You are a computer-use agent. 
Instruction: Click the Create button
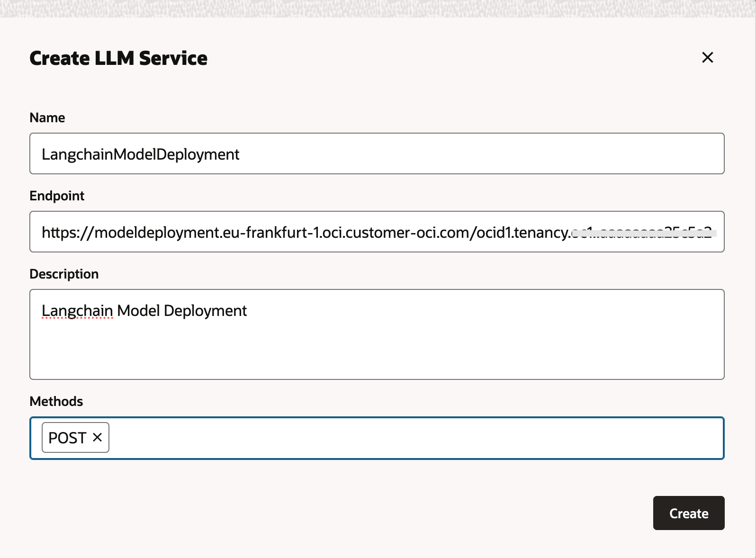[x=689, y=513]
